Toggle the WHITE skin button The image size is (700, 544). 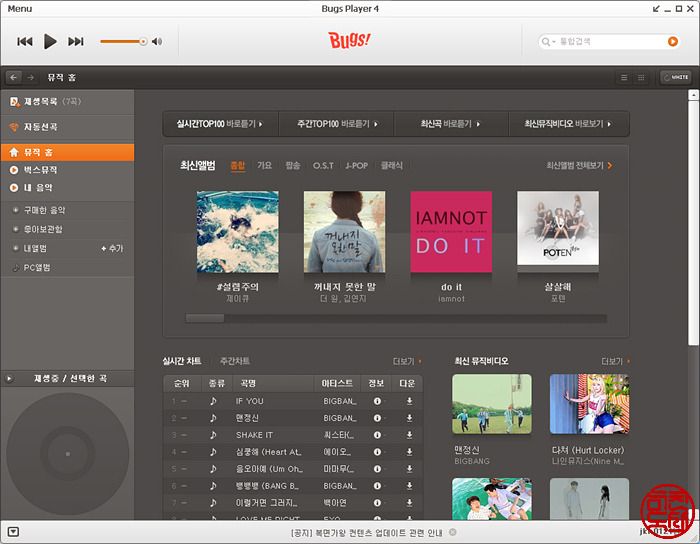tap(675, 77)
